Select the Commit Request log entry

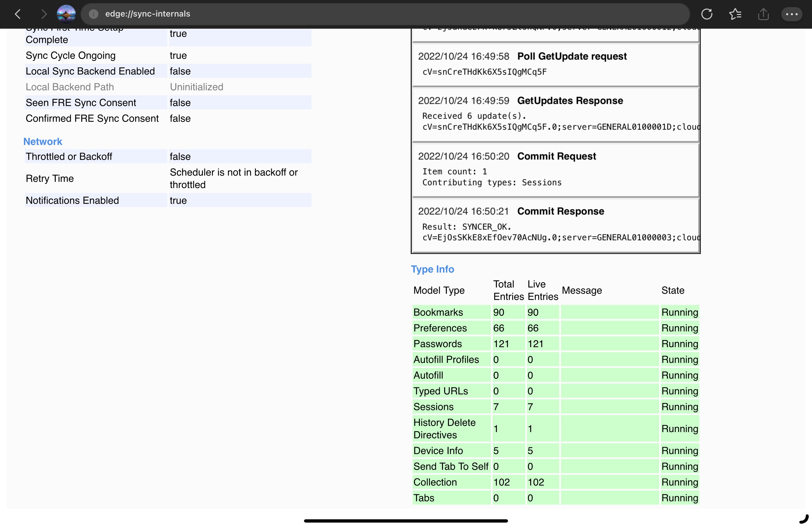click(x=556, y=156)
